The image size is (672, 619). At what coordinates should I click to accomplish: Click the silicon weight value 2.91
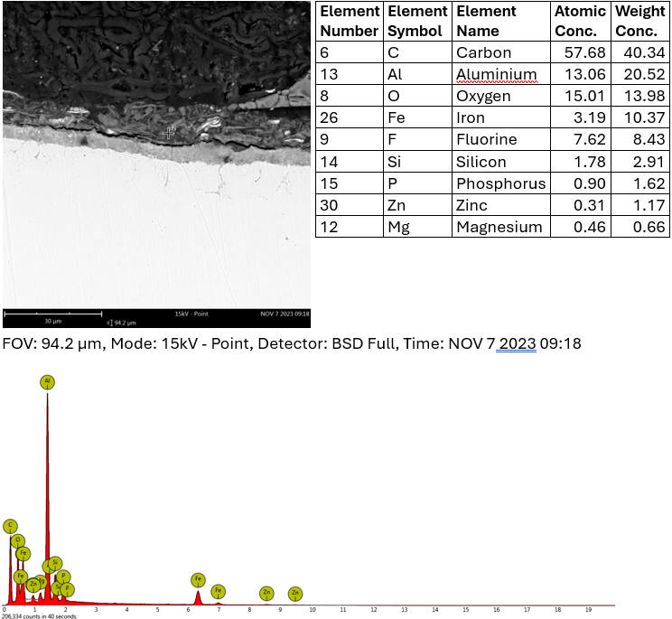pos(649,162)
